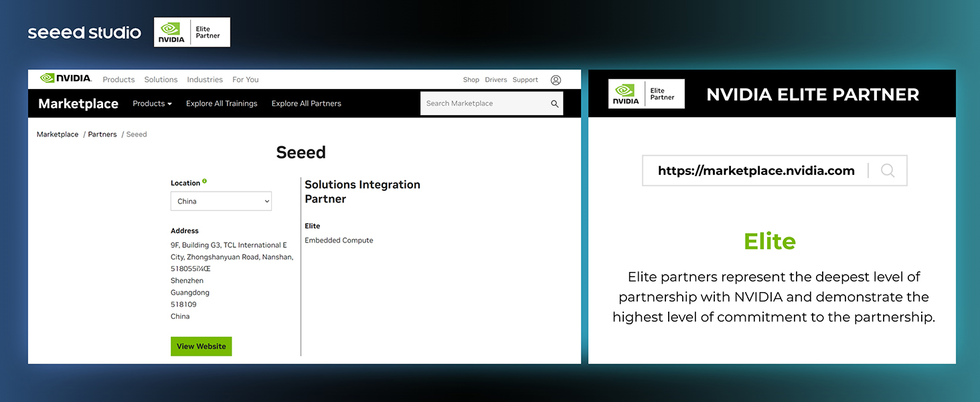Viewport: 980px width, 402px height.
Task: Click the View Website button
Action: tap(201, 346)
